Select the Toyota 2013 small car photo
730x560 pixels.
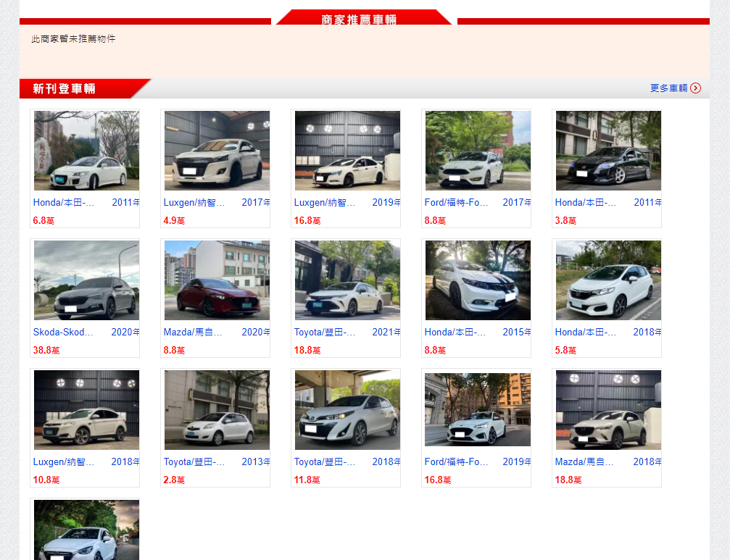[x=217, y=410]
